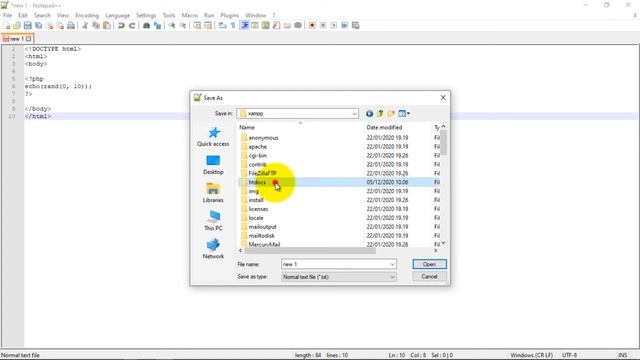Close the new 1 tab with its X

coord(29,39)
